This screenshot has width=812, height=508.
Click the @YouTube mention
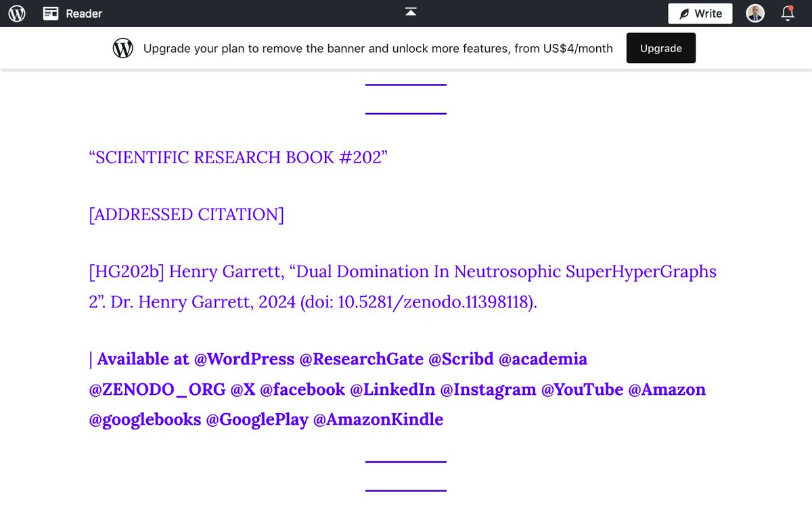point(582,389)
